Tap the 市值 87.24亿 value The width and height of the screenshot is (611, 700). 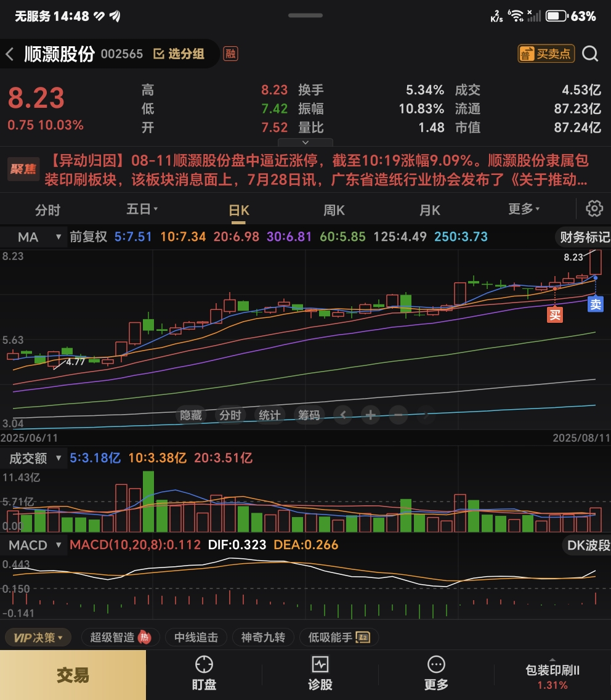tap(578, 128)
